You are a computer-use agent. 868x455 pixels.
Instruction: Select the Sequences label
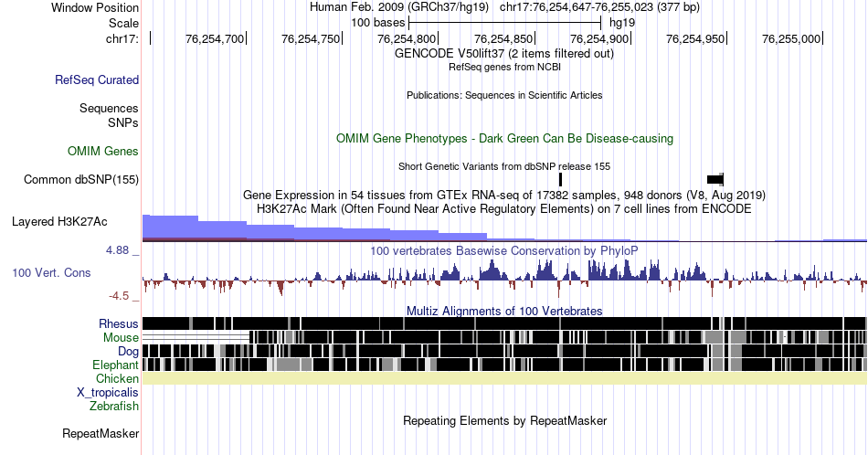[x=109, y=108]
